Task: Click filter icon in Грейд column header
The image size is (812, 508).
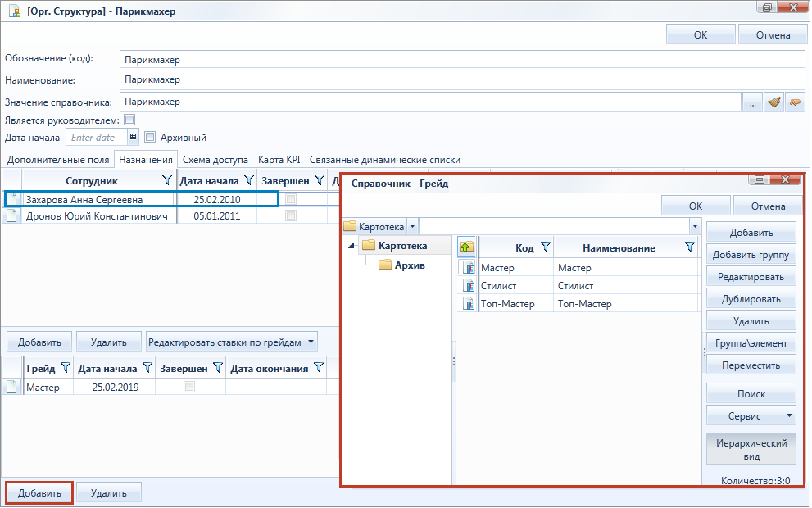Action: pyautogui.click(x=66, y=368)
